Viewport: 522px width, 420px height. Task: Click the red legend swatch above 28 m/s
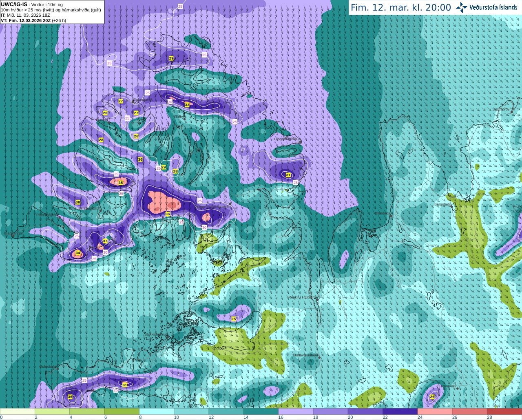pyautogui.click(x=504, y=411)
